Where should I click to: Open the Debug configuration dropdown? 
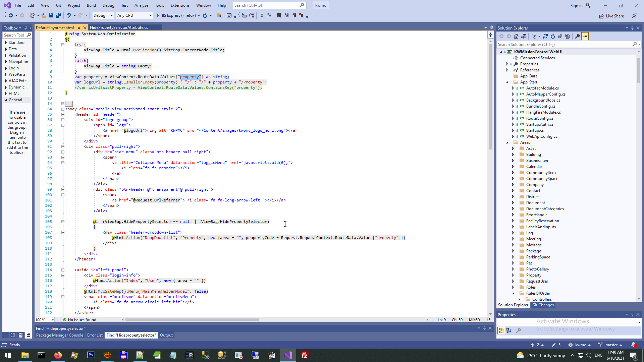click(x=111, y=15)
